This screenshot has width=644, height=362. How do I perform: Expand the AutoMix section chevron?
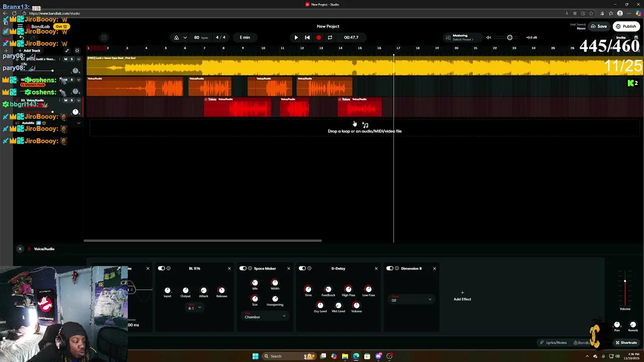[78, 123]
